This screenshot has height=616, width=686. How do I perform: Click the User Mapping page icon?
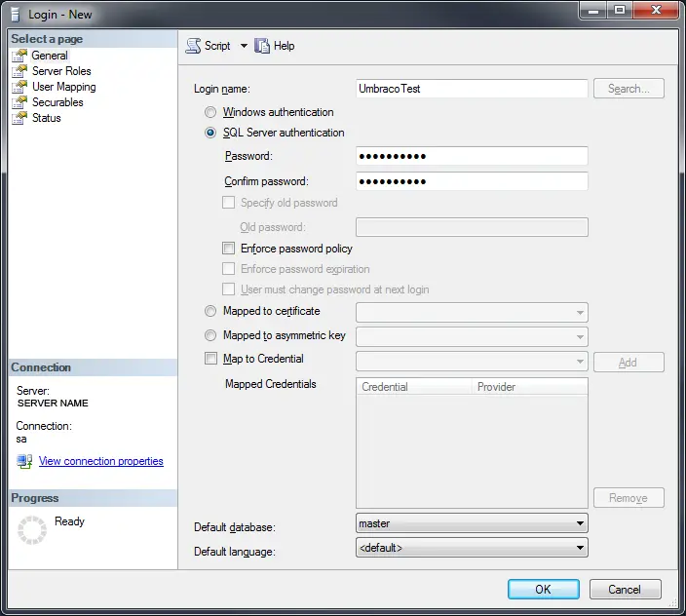(x=19, y=87)
